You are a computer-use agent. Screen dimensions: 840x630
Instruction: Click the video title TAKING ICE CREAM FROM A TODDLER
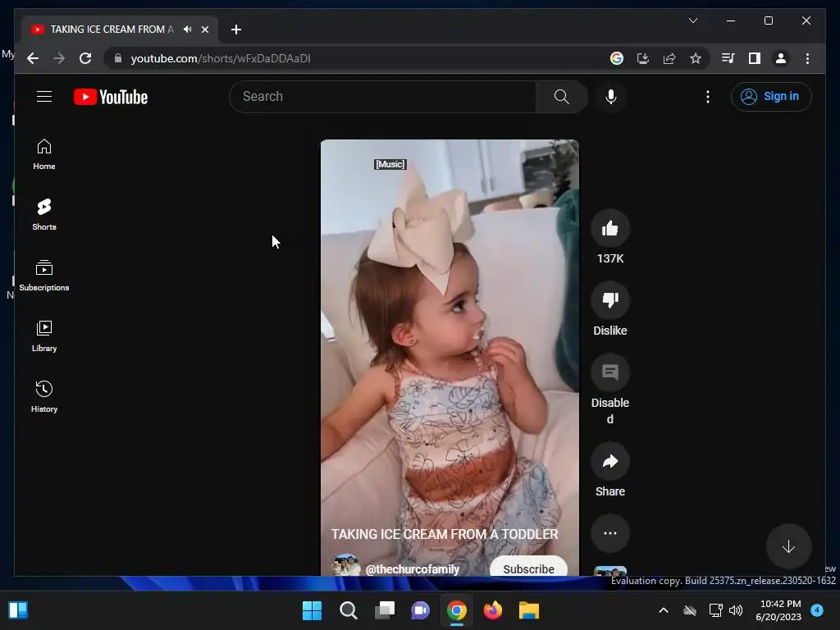coord(445,534)
